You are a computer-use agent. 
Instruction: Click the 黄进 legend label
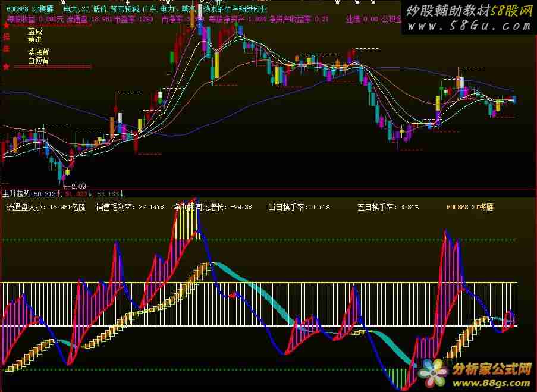(35, 40)
